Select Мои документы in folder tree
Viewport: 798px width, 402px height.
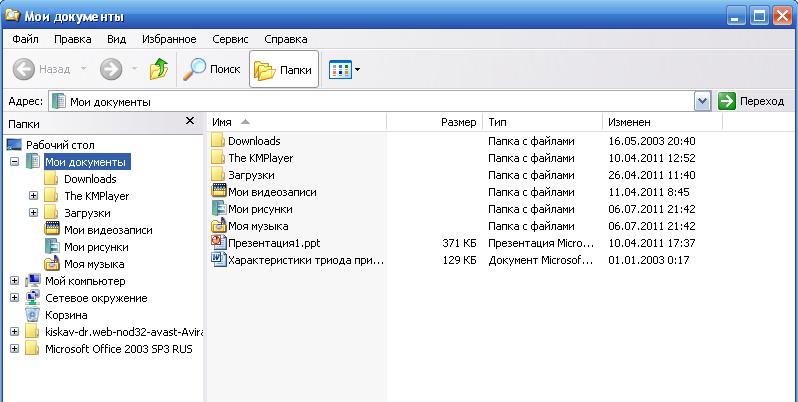86,162
